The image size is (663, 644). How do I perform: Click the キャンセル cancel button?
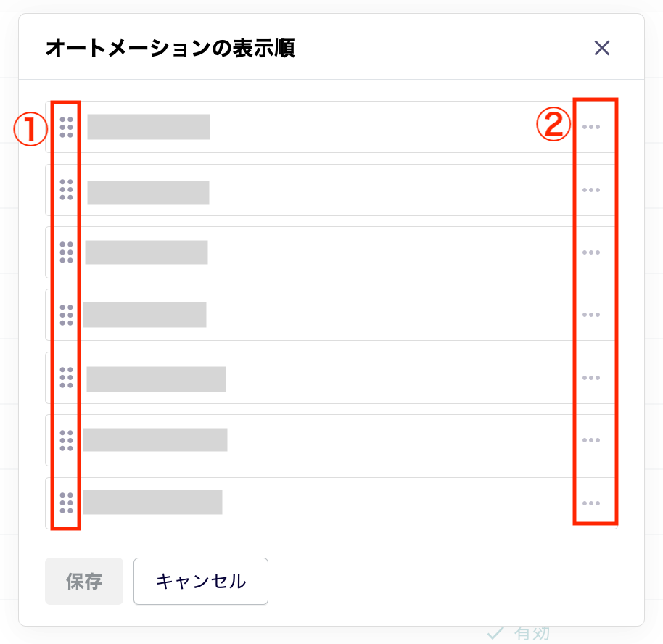click(201, 581)
